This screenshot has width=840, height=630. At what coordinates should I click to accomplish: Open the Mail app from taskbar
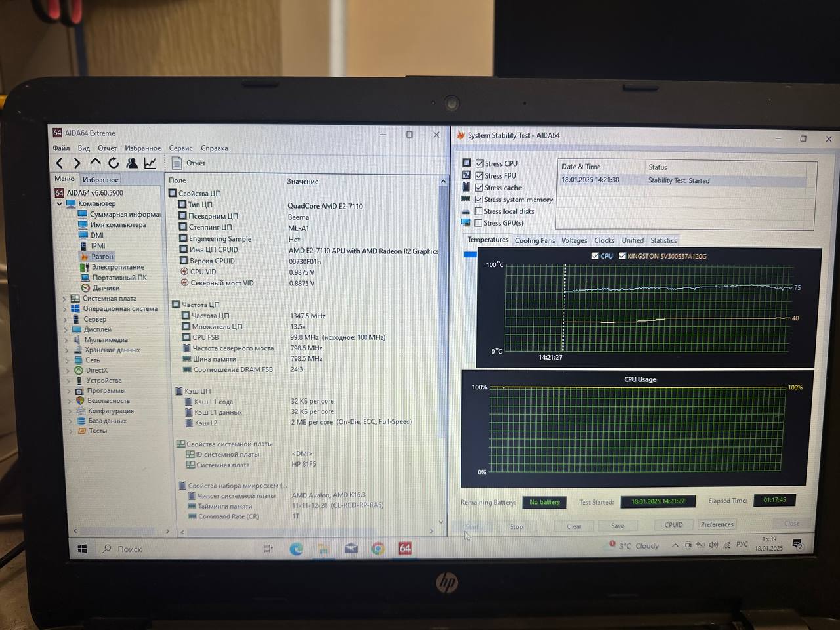point(351,548)
